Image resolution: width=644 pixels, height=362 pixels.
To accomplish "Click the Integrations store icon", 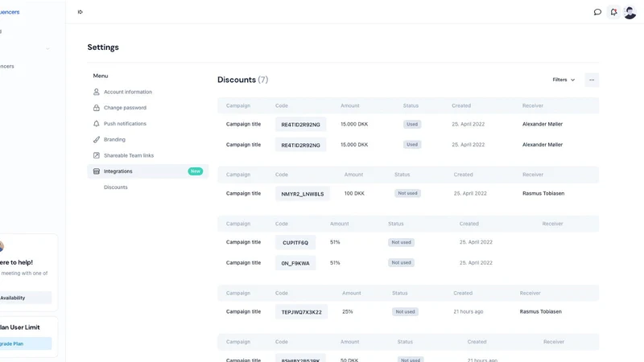I will click(96, 171).
